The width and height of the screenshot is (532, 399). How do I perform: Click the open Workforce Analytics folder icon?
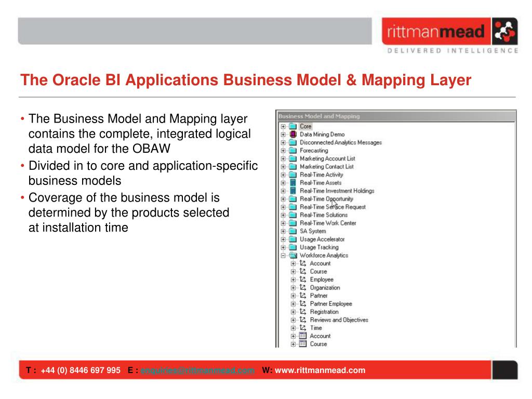click(293, 256)
